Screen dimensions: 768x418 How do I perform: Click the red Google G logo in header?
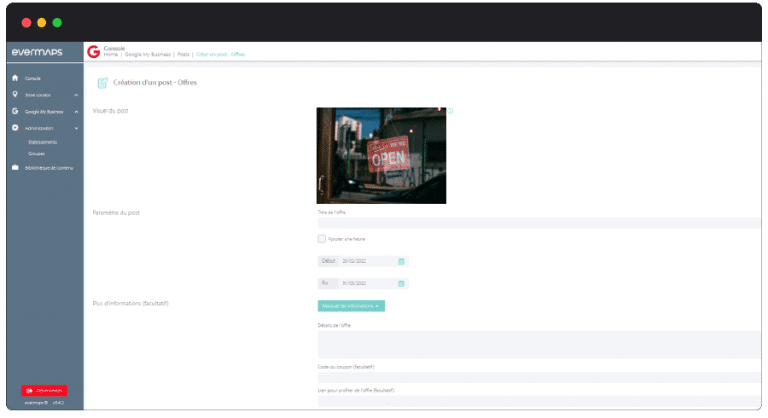pyautogui.click(x=94, y=51)
